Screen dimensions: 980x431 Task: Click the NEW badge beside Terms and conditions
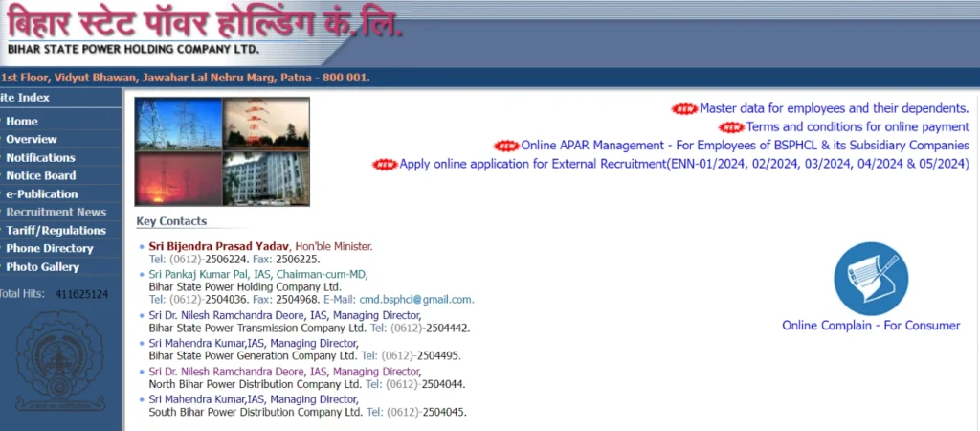pyautogui.click(x=731, y=127)
